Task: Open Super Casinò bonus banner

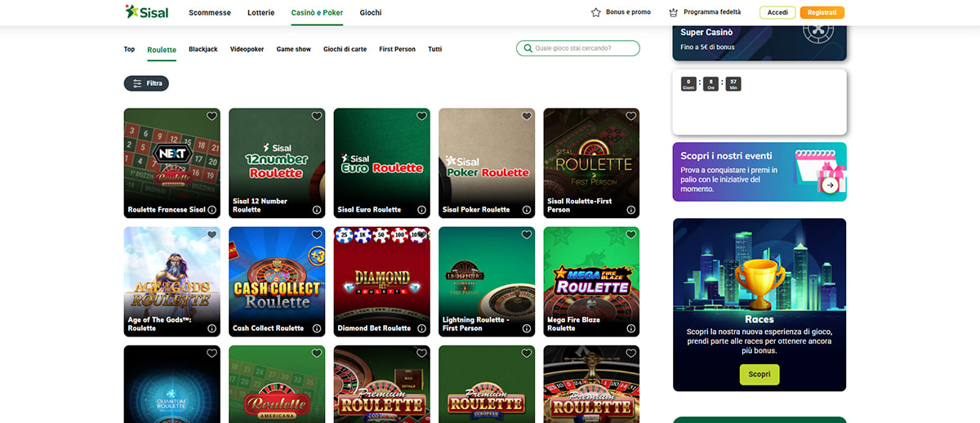Action: [x=759, y=42]
